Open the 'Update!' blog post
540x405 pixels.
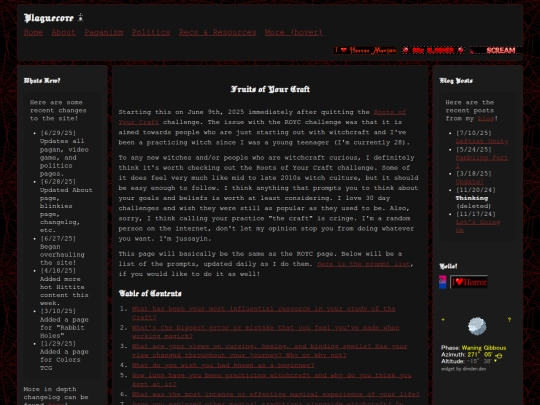point(469,181)
